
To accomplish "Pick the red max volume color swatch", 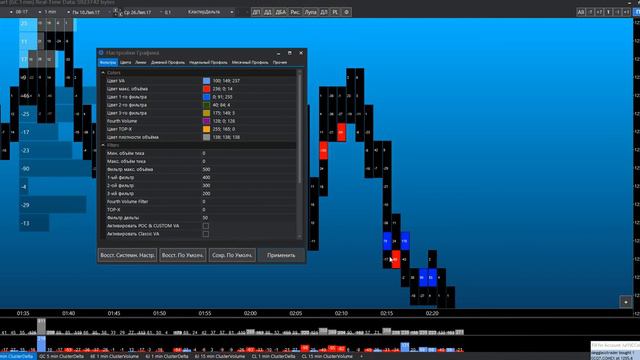I will coord(207,89).
